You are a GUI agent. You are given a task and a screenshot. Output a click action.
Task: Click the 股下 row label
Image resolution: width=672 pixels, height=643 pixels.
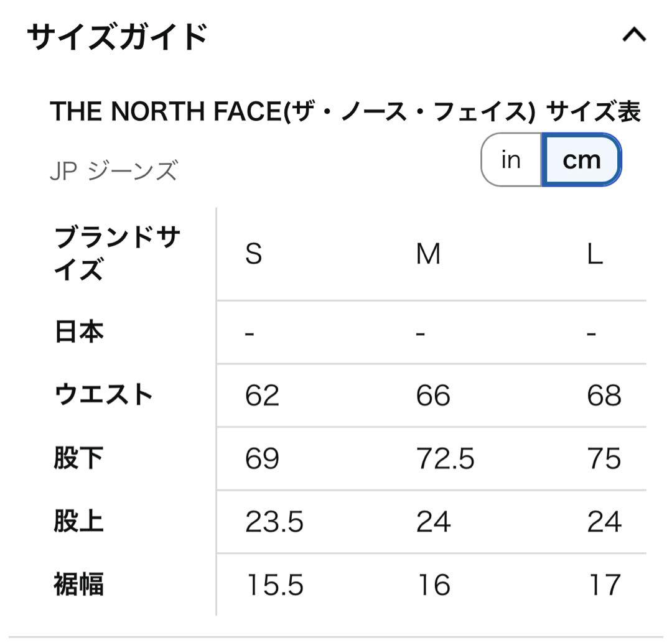coord(79,459)
